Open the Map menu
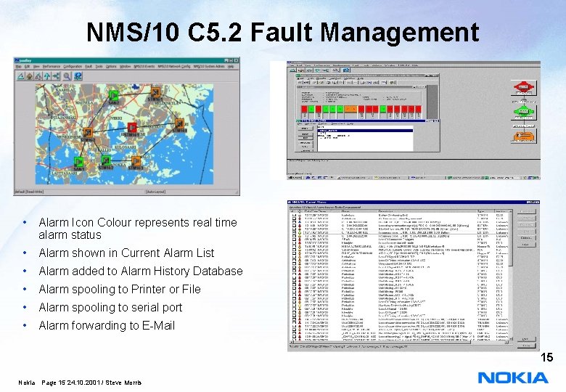This screenshot has width=566, height=392. click(18, 66)
